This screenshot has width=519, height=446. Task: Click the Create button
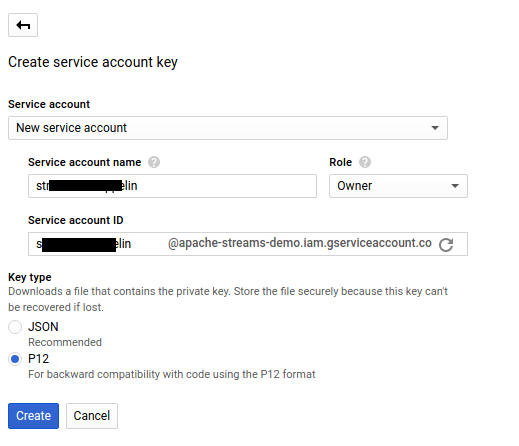33,416
